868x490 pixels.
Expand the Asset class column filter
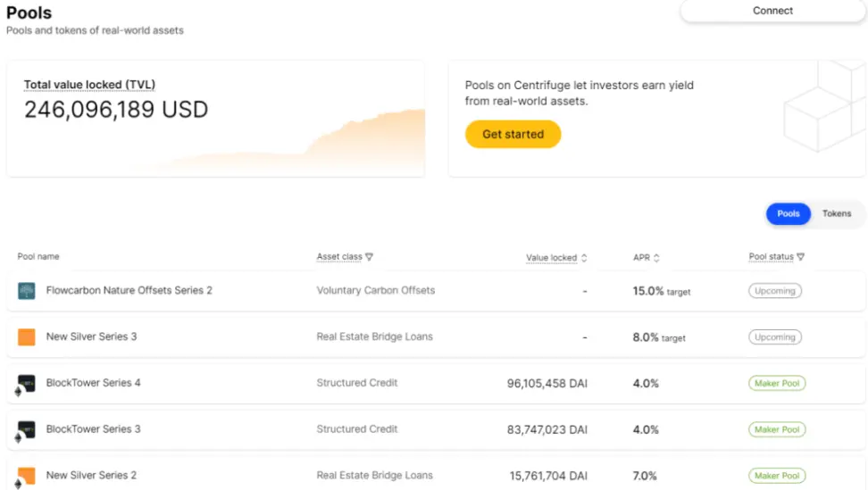pyautogui.click(x=340, y=257)
